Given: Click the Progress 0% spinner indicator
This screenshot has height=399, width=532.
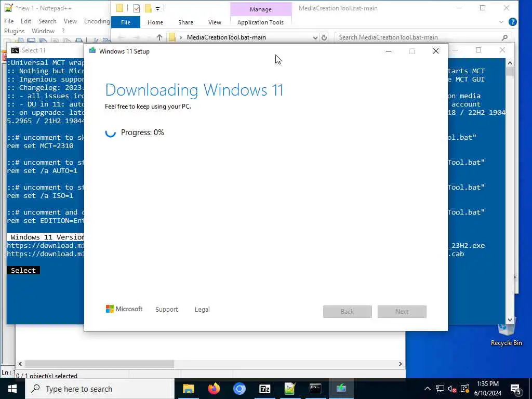Looking at the screenshot, I should (110, 132).
